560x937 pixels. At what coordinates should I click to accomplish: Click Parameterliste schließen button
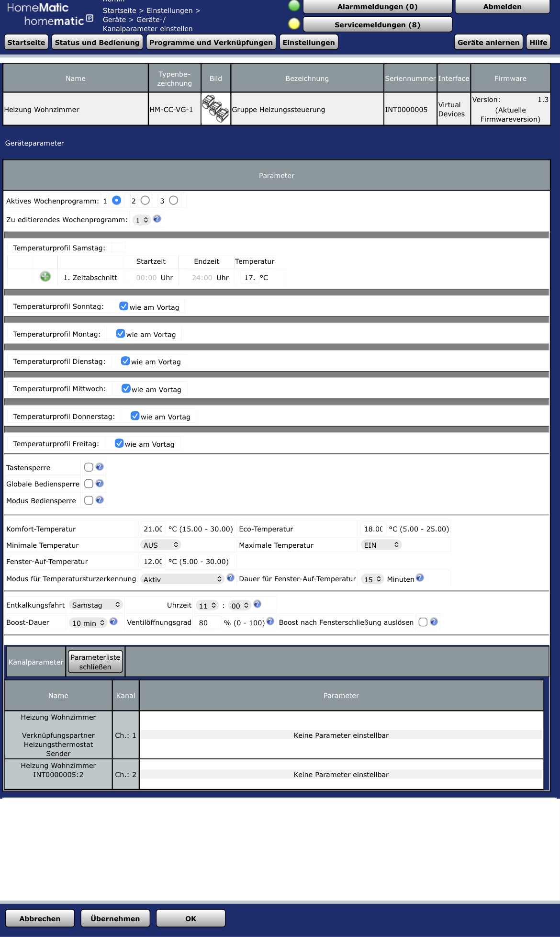pos(95,662)
